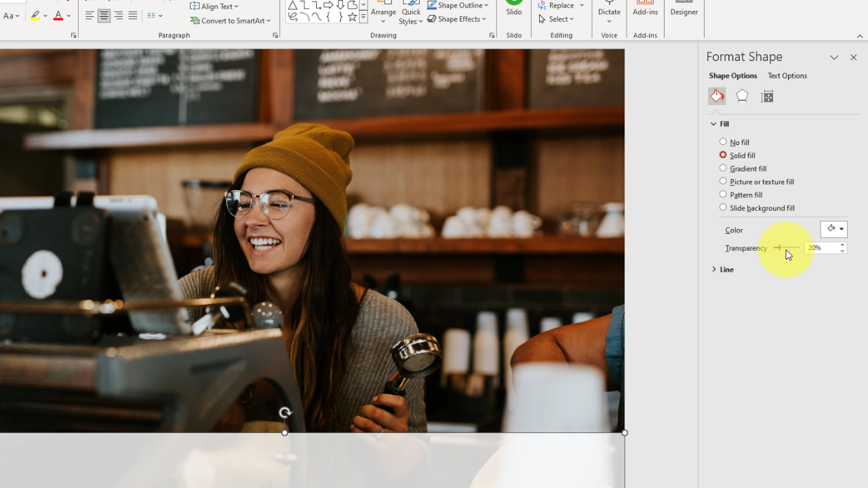Image resolution: width=868 pixels, height=488 pixels.
Task: Open Paragraph dialog launcher
Action: (x=275, y=35)
